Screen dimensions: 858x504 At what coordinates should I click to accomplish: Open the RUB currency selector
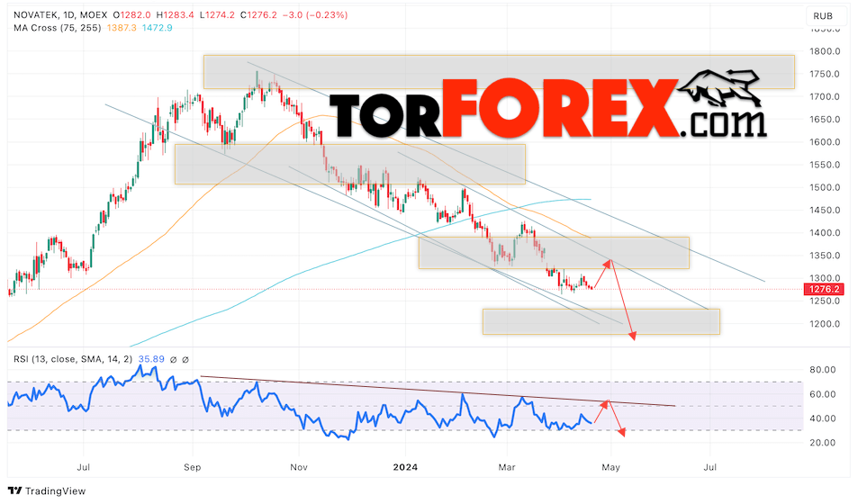point(822,16)
